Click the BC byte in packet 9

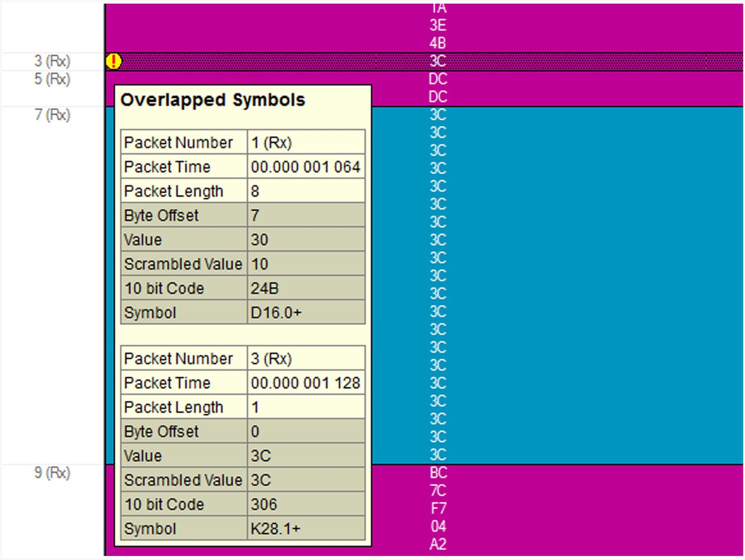pos(438,473)
